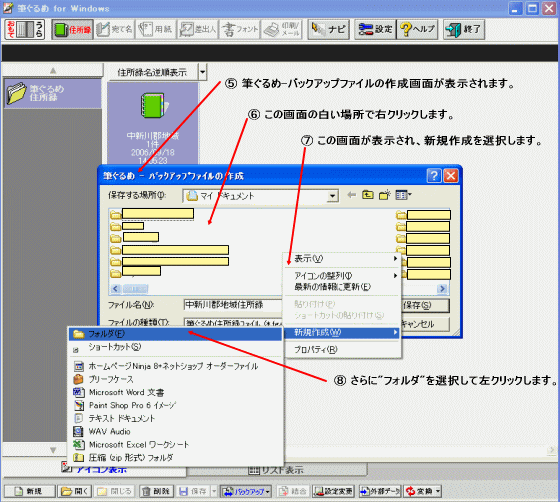Choose 圧縮 (zip 形式) フォルダ entry
The width and height of the screenshot is (560, 502).
175,457
